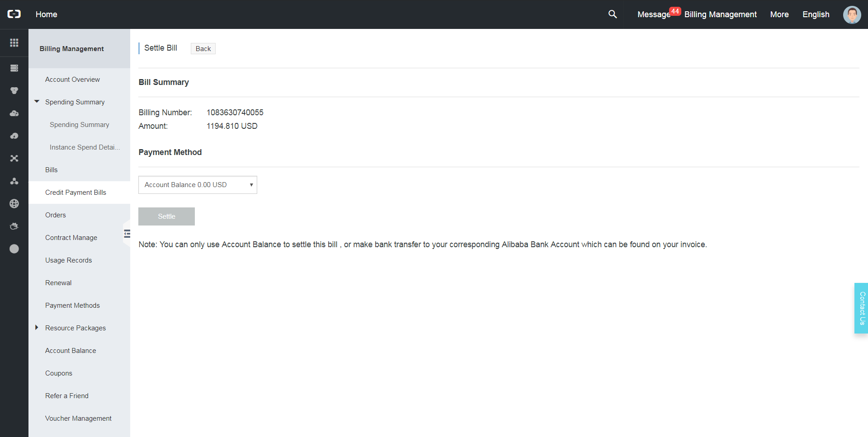Open Voucher Management in the sidebar
The height and width of the screenshot is (437, 868).
pyautogui.click(x=78, y=418)
